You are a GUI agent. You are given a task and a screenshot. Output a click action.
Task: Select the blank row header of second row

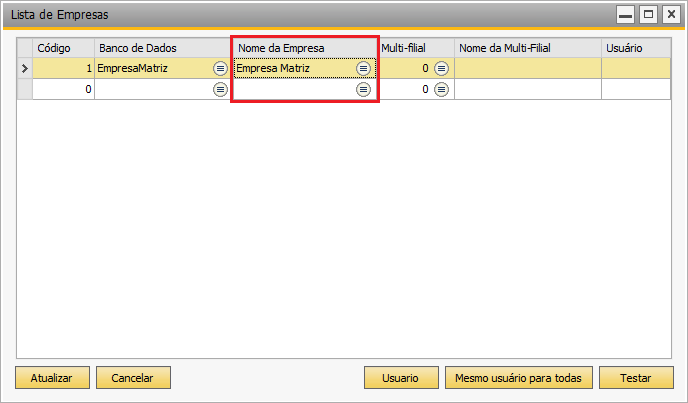(25, 90)
